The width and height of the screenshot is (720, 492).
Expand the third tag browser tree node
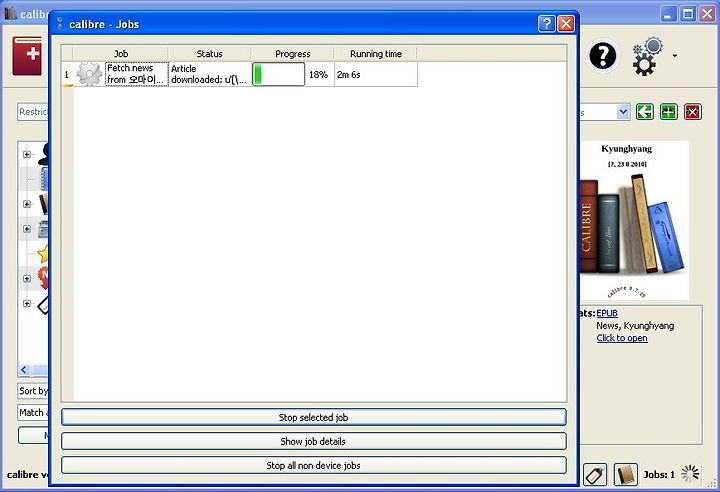coord(27,204)
